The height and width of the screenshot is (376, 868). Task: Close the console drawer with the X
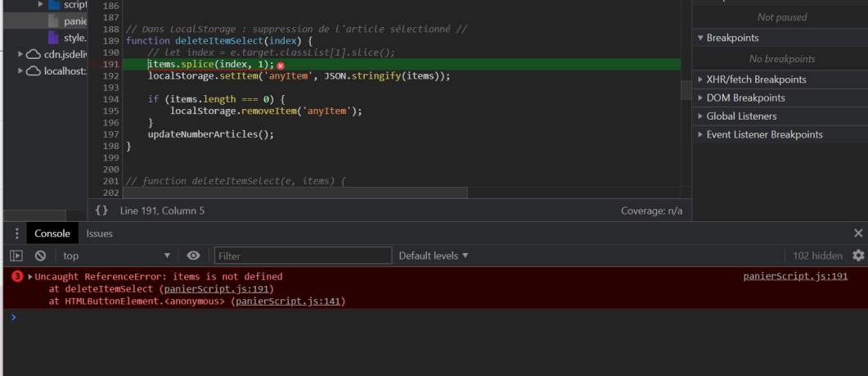pos(858,233)
